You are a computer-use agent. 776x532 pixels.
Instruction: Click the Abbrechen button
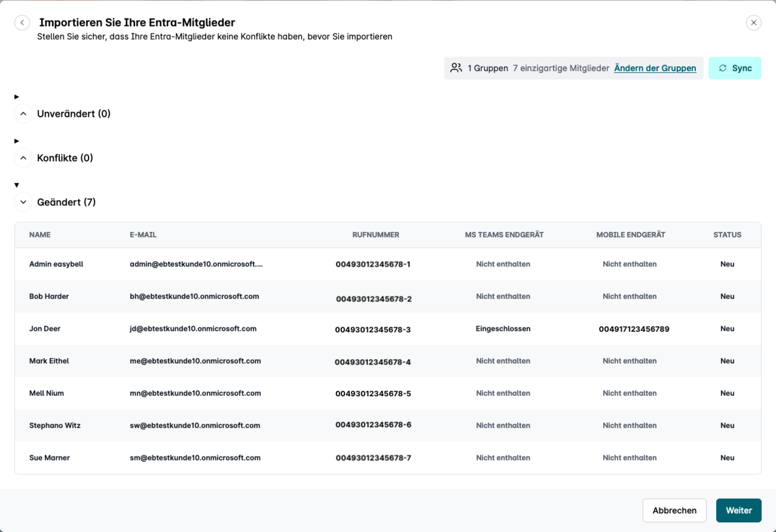[x=674, y=511]
